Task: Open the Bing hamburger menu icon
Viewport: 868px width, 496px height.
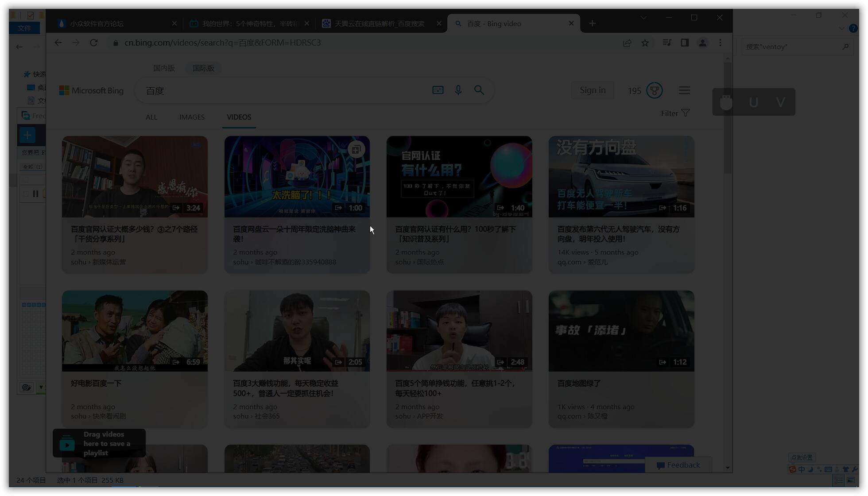Action: point(684,90)
